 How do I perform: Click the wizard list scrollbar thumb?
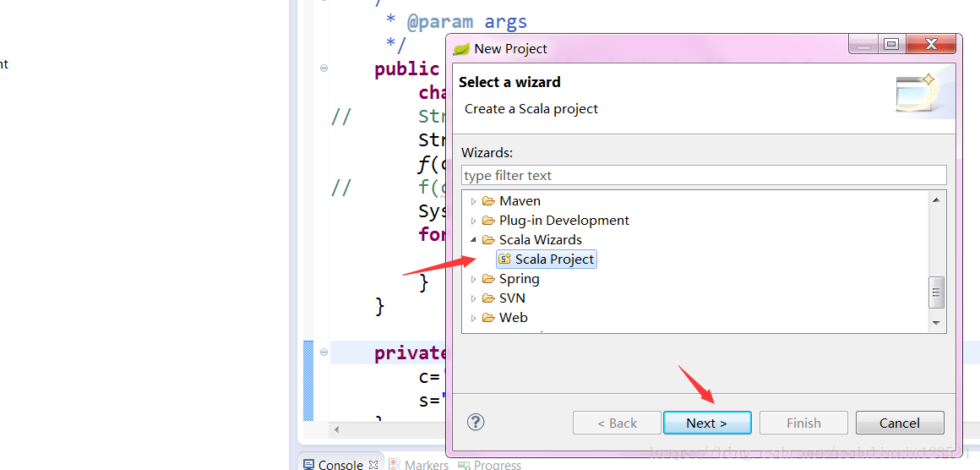pos(935,292)
